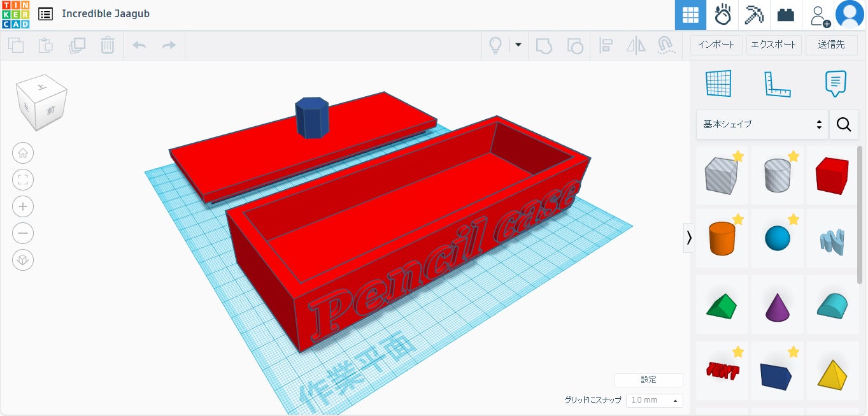Unfavorite the star on orange Cylinder

pyautogui.click(x=738, y=219)
